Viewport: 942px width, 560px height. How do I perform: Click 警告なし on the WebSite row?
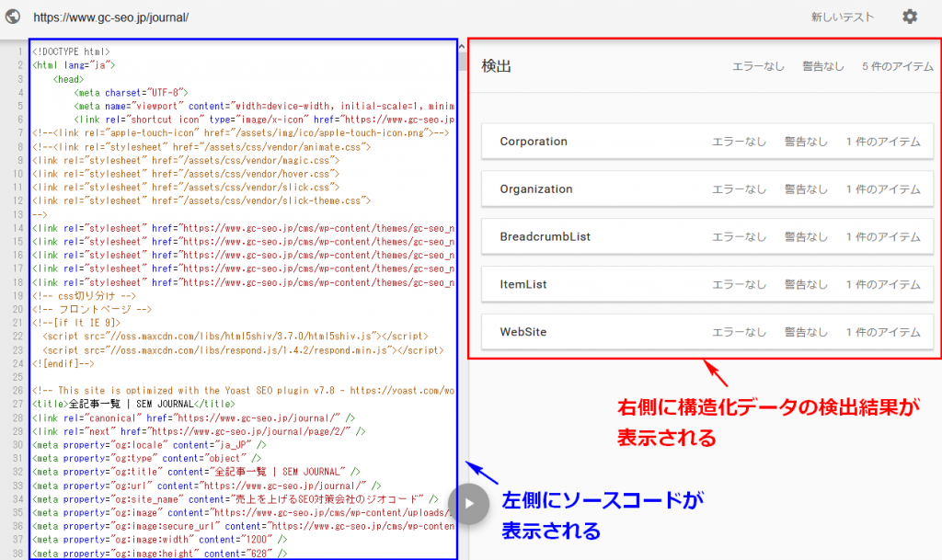(806, 332)
